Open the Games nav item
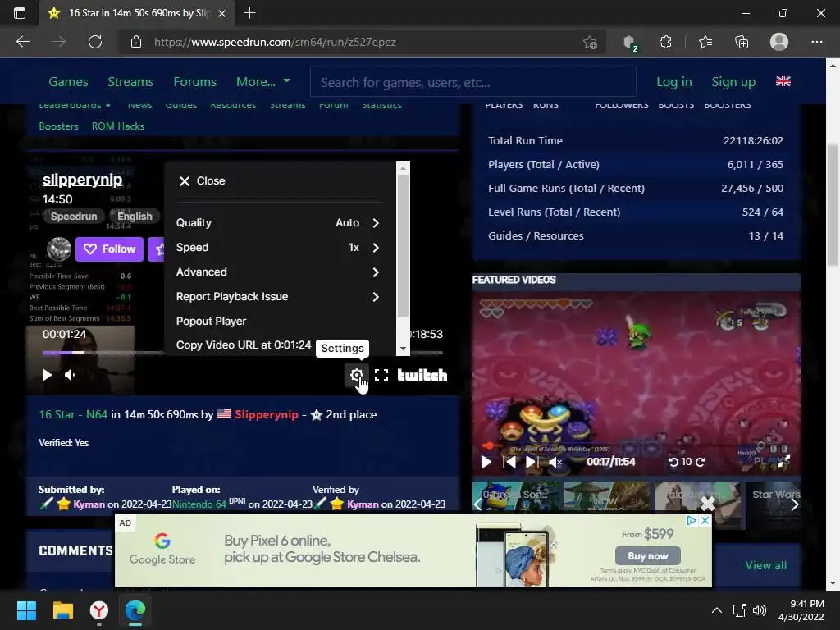 click(x=69, y=82)
